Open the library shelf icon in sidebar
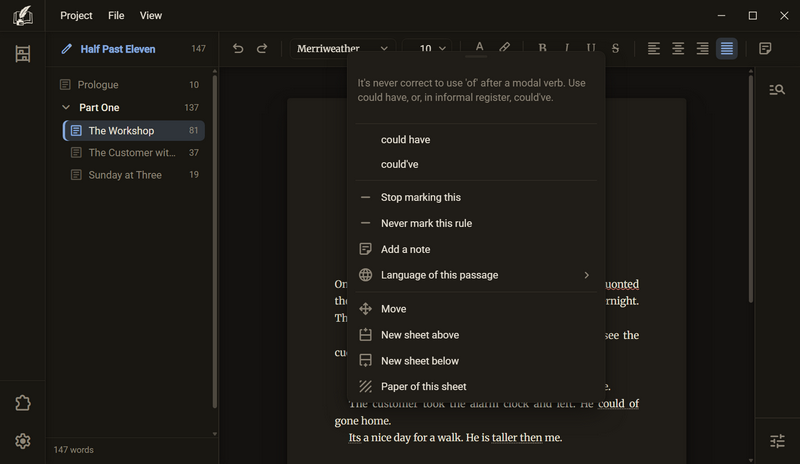The width and height of the screenshot is (800, 464). (x=22, y=54)
